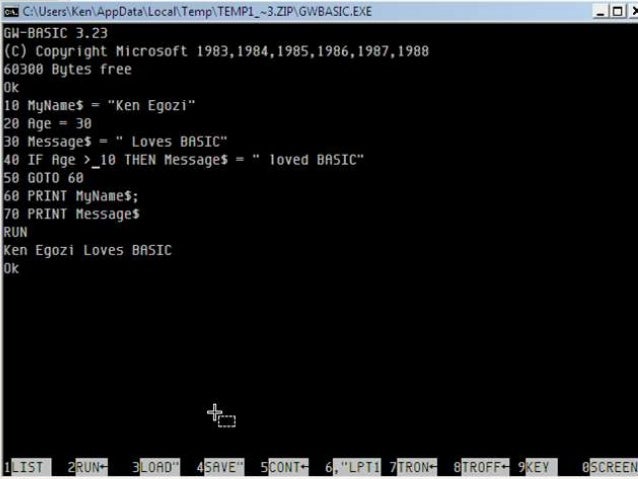Screen dimensions: 638x479
Task: Select the 9 KEY function key label
Action: tap(537, 467)
